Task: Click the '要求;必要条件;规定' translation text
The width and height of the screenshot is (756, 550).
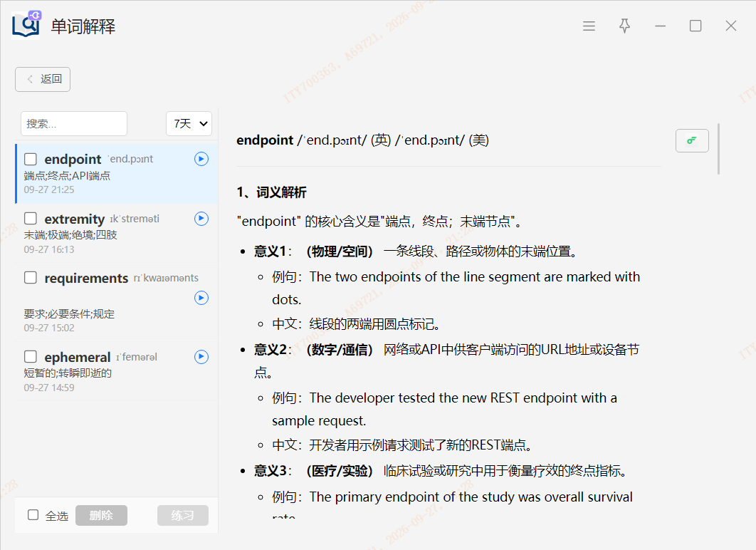Action: [69, 314]
